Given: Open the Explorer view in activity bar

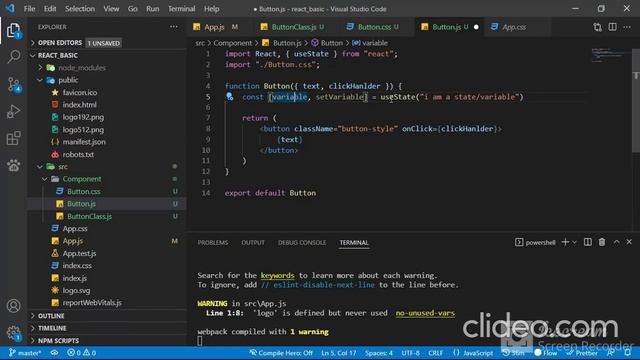Looking at the screenshot, I should [13, 31].
